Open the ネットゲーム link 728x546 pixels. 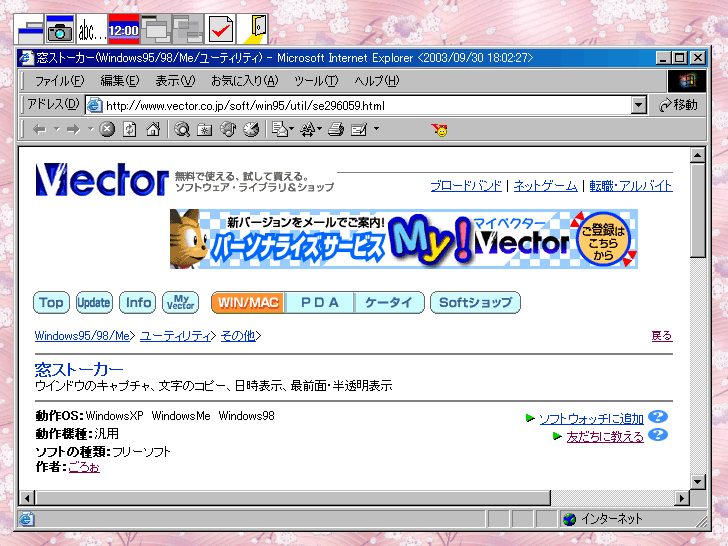546,186
